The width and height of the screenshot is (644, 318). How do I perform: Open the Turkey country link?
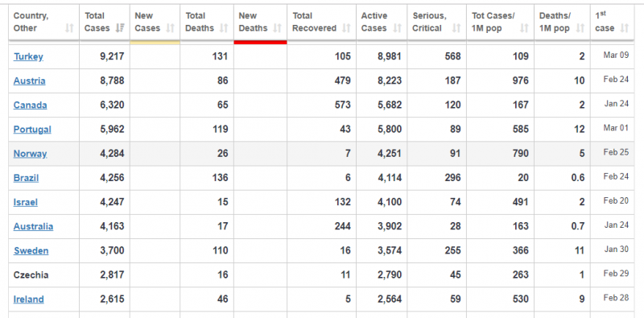(x=28, y=56)
